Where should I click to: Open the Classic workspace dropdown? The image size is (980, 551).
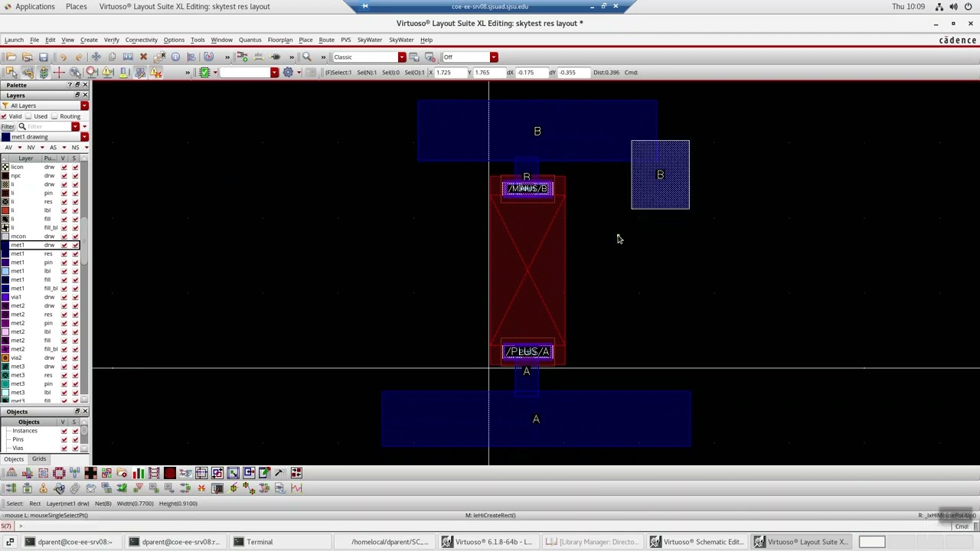tap(401, 57)
